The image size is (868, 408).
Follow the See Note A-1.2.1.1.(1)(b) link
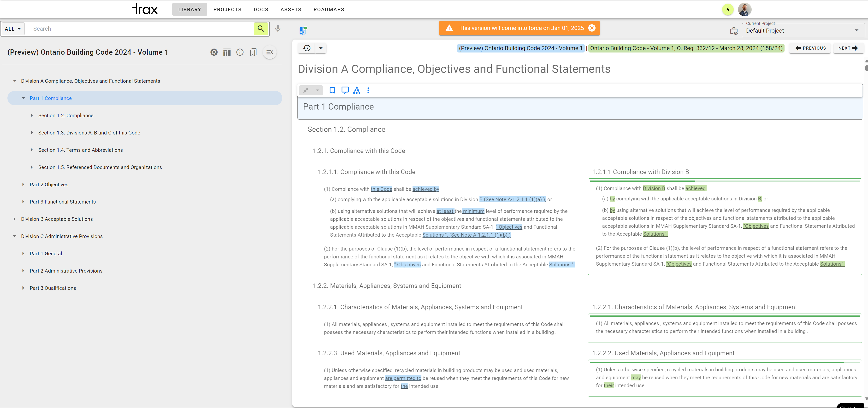[x=480, y=235]
